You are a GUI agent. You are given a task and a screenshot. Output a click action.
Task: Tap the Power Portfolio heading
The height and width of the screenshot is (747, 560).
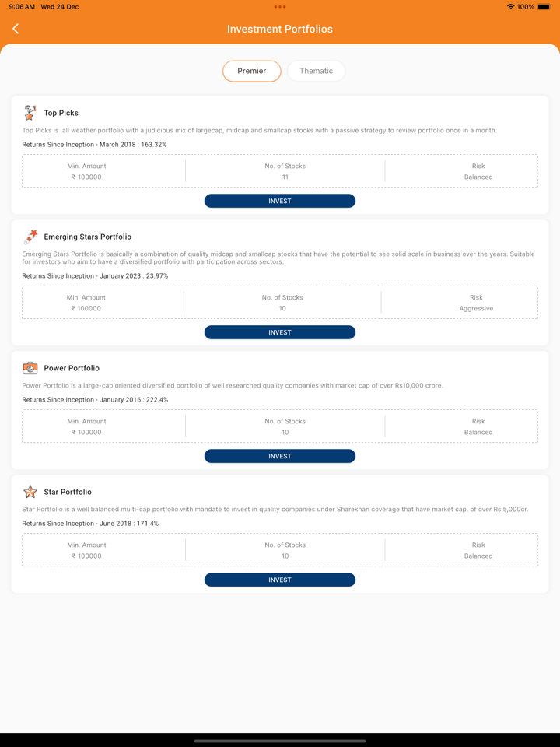pyautogui.click(x=72, y=368)
